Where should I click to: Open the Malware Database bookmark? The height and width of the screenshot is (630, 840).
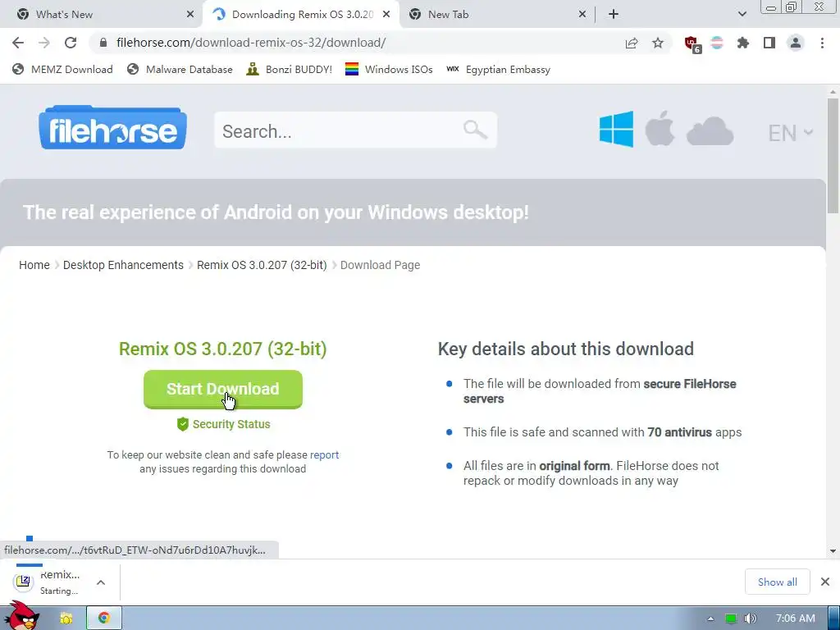180,70
